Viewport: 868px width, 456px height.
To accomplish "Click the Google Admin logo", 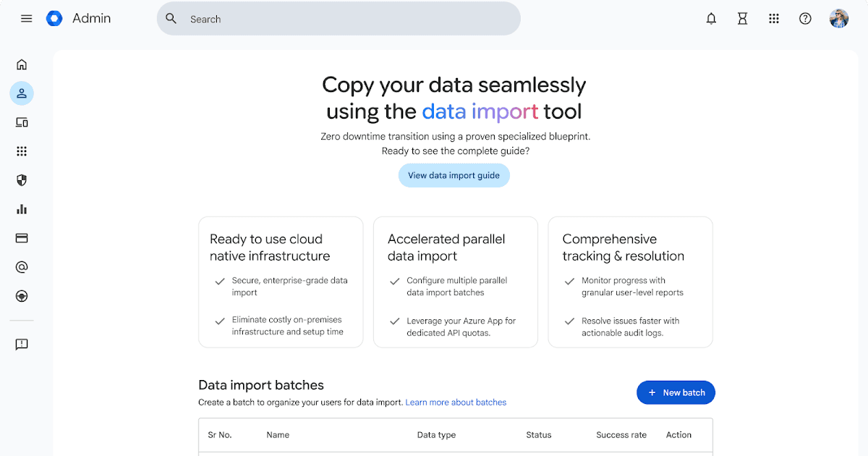I will click(x=54, y=19).
